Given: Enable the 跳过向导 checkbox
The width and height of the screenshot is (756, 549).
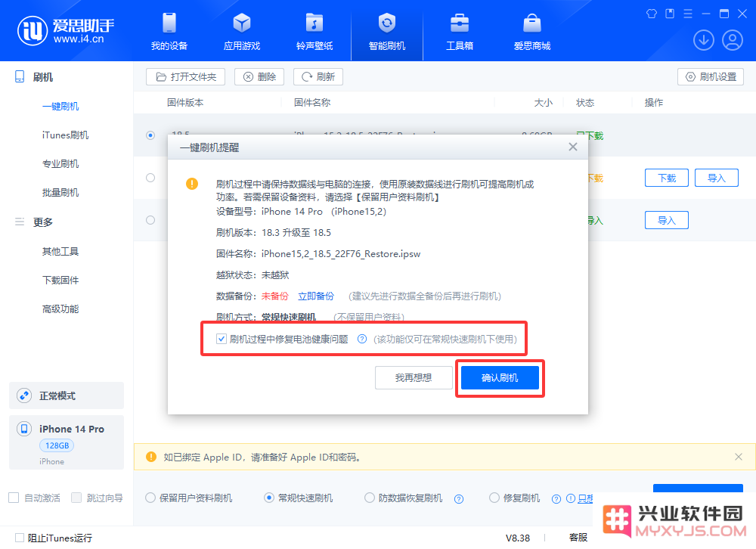Looking at the screenshot, I should pyautogui.click(x=76, y=498).
